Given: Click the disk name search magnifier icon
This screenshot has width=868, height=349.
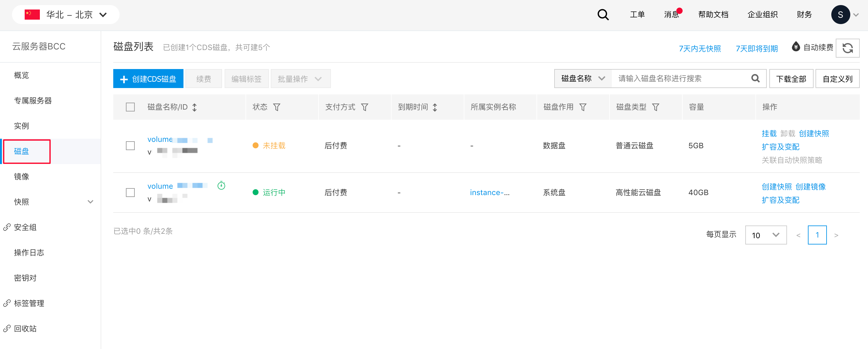Looking at the screenshot, I should coord(755,78).
